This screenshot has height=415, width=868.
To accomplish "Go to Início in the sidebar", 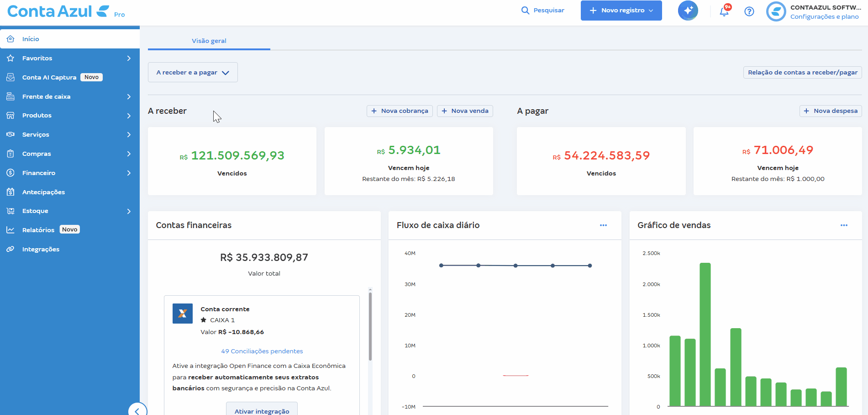I will point(70,39).
